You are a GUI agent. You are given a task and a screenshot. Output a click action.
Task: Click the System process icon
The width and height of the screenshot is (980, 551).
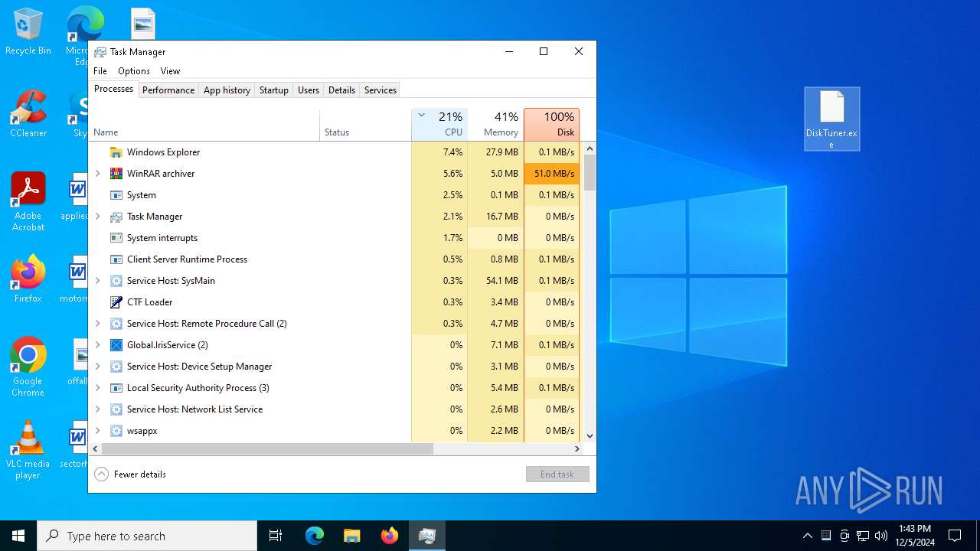[x=116, y=195]
